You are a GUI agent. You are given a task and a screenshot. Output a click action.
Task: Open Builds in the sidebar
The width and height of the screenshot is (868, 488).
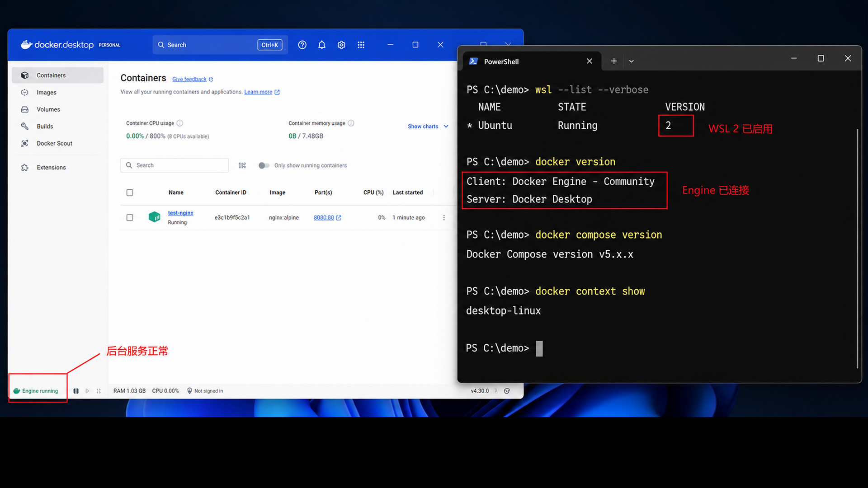[x=58, y=126]
